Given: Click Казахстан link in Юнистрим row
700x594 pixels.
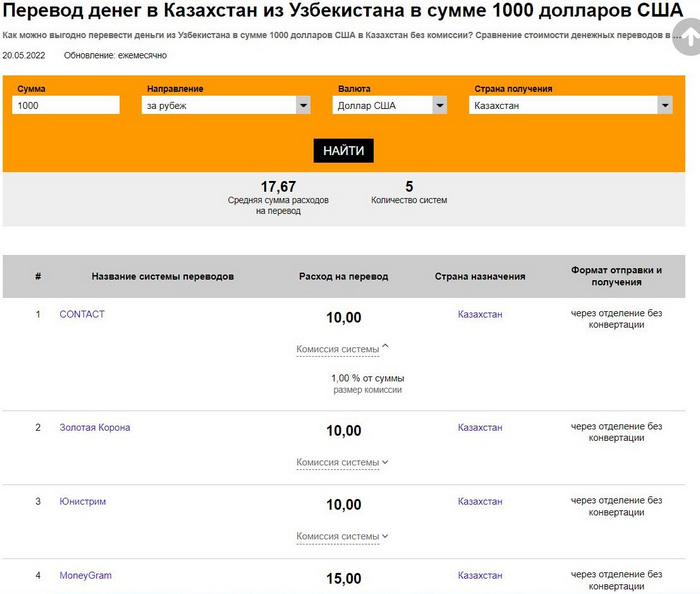Looking at the screenshot, I should [x=480, y=501].
